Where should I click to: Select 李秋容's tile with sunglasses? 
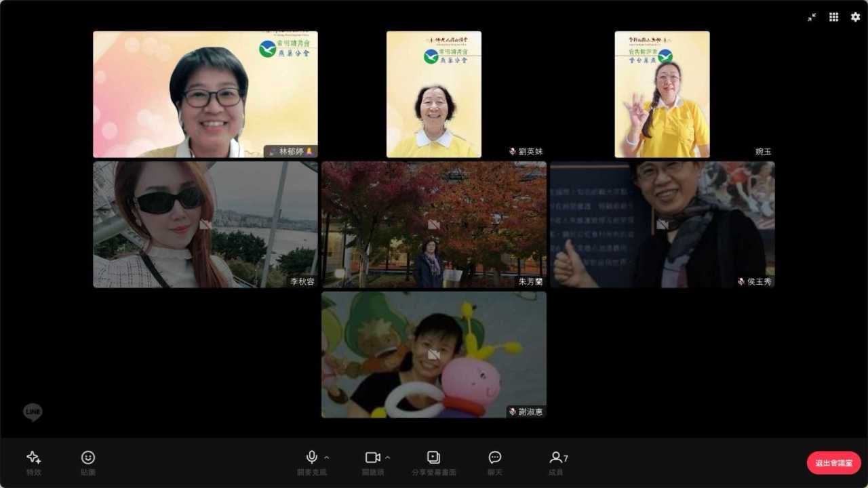205,224
